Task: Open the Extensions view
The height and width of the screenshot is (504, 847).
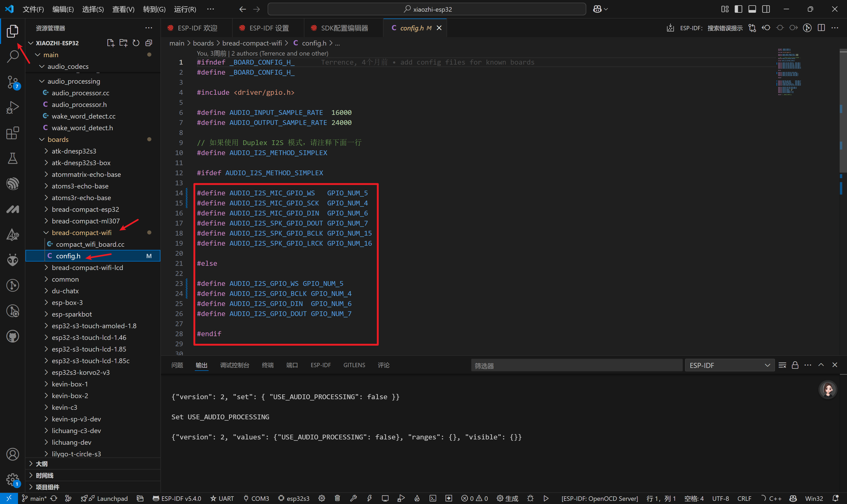Action: (12, 133)
